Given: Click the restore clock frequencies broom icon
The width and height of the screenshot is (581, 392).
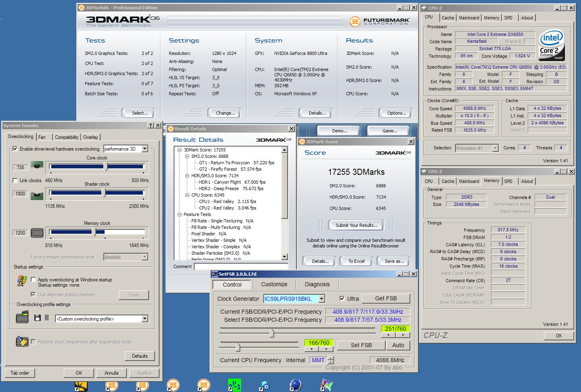Looking at the screenshot, I should [x=22, y=342].
